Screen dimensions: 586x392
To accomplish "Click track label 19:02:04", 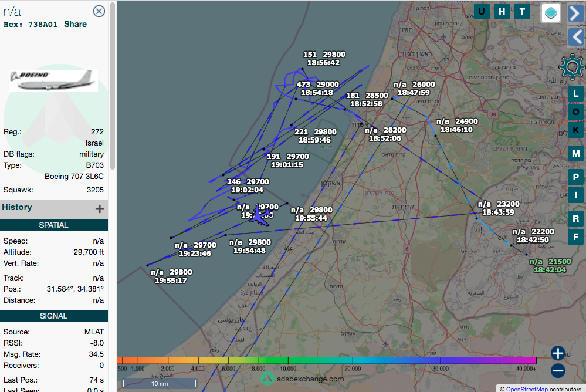I will click(247, 190).
